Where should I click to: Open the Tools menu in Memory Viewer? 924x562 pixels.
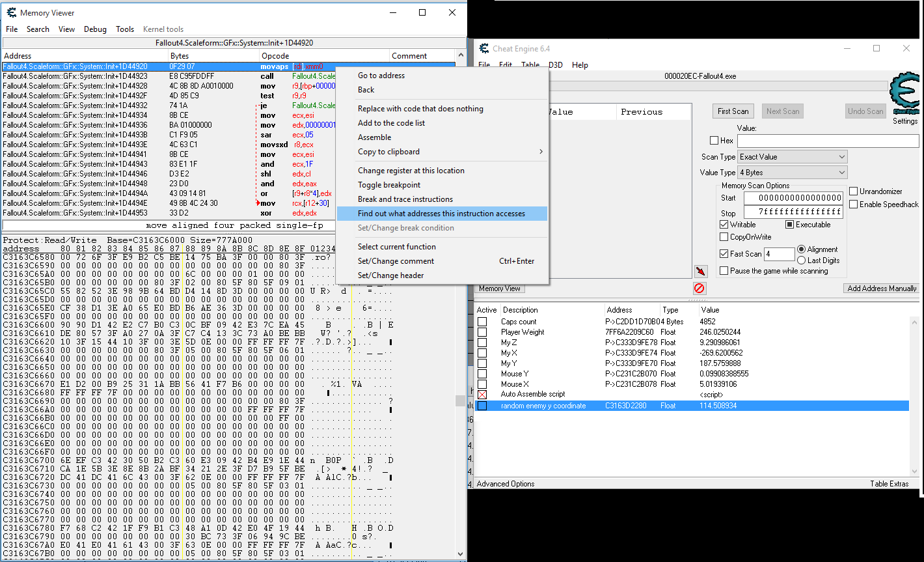125,29
